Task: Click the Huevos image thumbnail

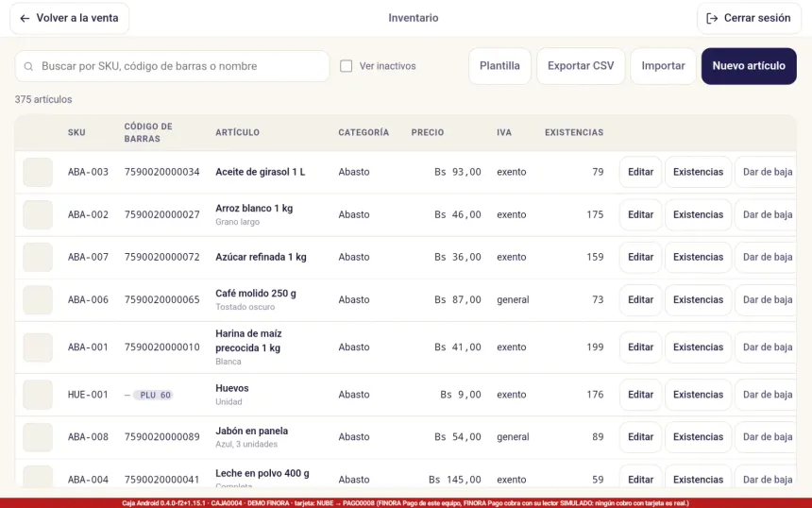Action: click(38, 395)
